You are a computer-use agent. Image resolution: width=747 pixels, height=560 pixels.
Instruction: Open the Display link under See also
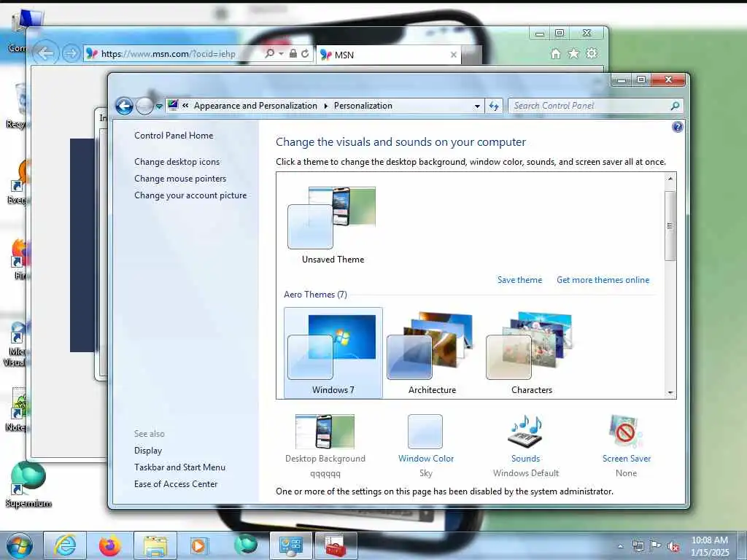pos(148,451)
